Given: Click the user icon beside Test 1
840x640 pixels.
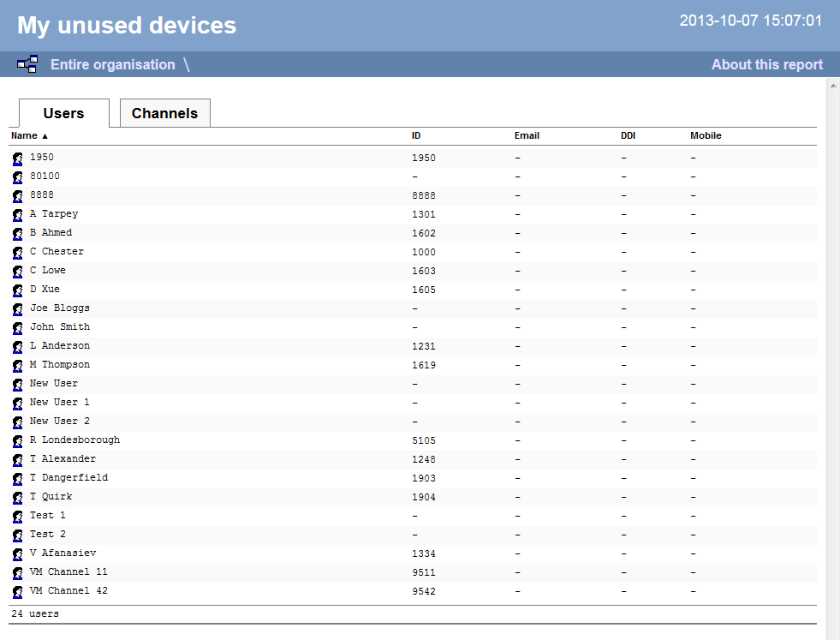Looking at the screenshot, I should pyautogui.click(x=17, y=517).
